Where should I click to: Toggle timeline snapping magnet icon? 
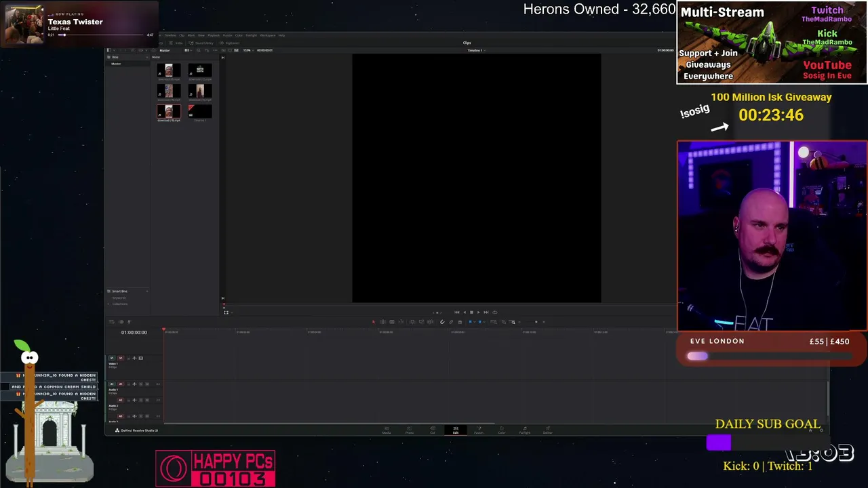pyautogui.click(x=442, y=322)
